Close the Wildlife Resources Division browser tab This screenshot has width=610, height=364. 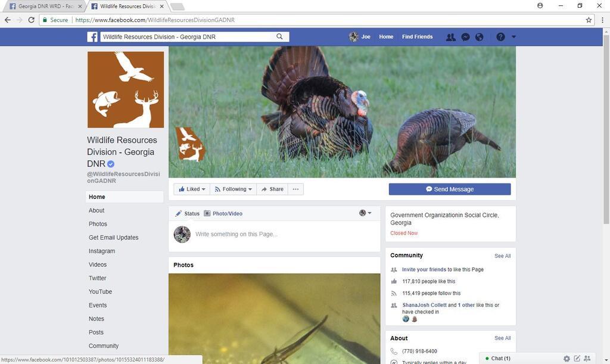coord(162,6)
